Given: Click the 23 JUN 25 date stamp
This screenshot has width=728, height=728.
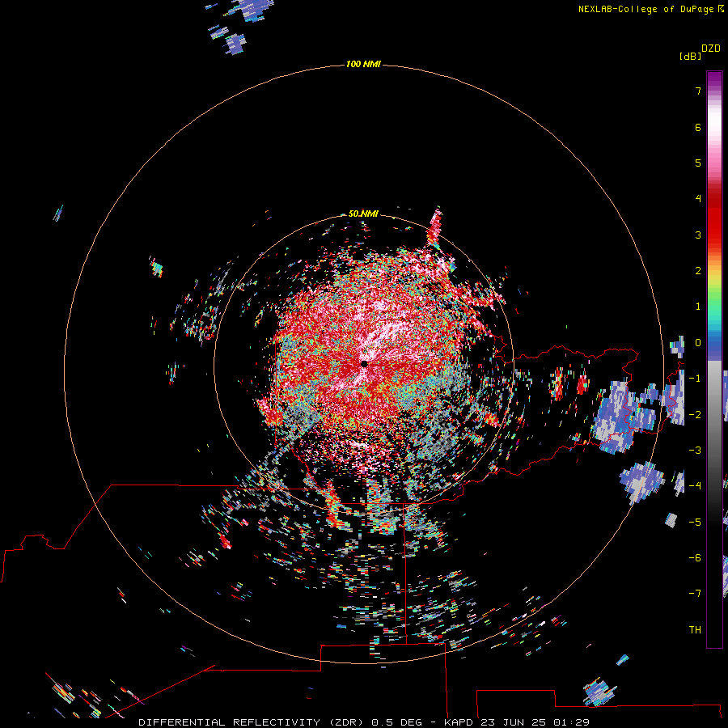Looking at the screenshot, I should point(513,722).
